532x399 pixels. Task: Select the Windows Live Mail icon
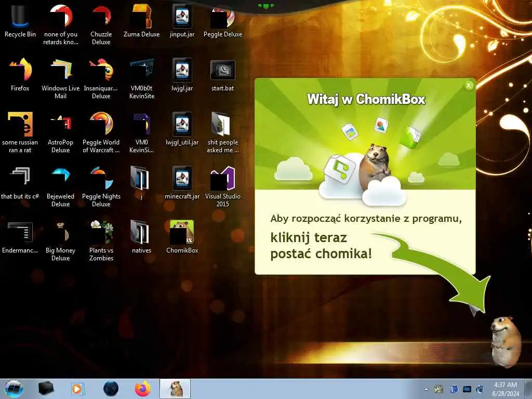point(60,79)
